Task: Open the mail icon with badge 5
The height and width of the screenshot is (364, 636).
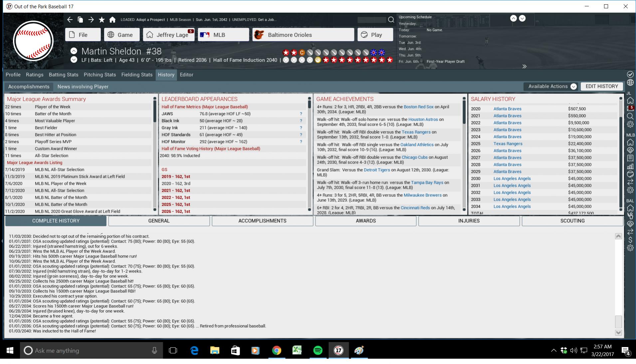Action: (630, 108)
